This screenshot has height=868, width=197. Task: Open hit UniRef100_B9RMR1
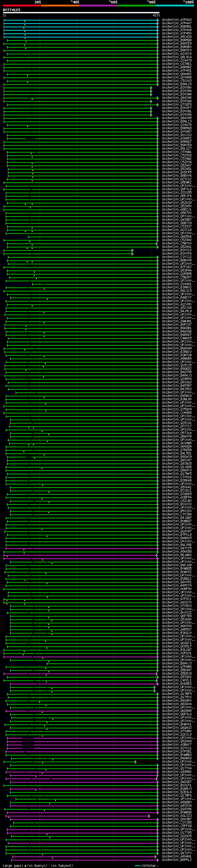tap(177, 26)
